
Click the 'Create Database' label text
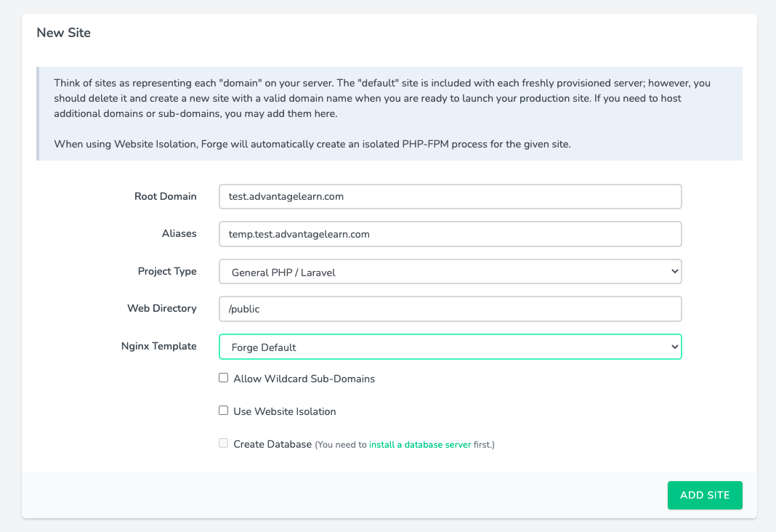click(272, 444)
